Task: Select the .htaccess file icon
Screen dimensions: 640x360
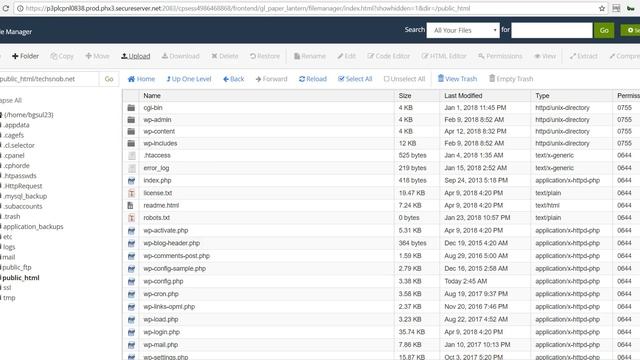Action: [x=131, y=156]
